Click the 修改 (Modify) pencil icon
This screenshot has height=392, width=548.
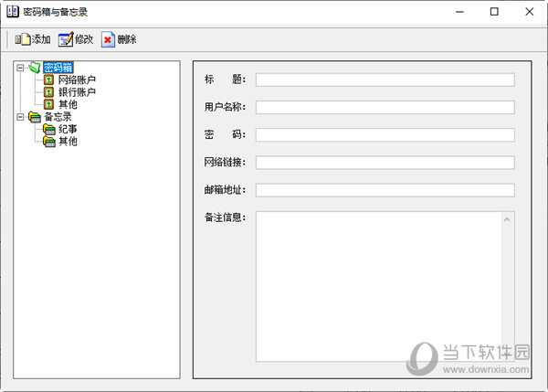pos(66,39)
